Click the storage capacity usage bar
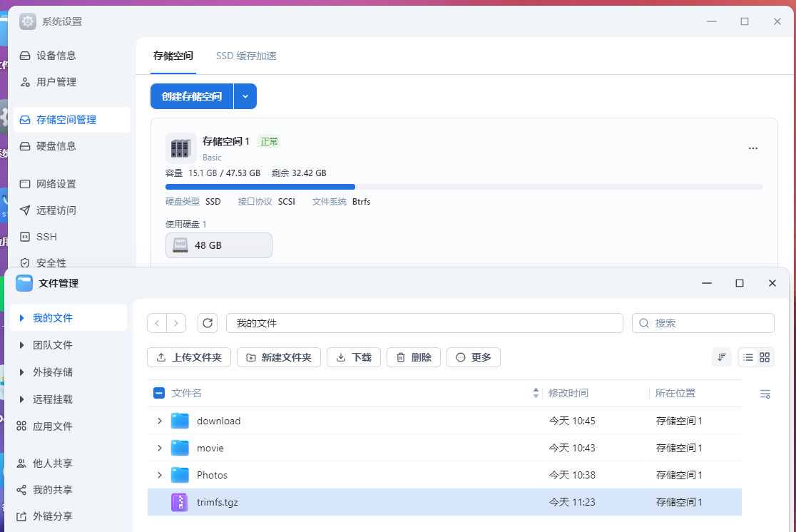 pyautogui.click(x=464, y=187)
